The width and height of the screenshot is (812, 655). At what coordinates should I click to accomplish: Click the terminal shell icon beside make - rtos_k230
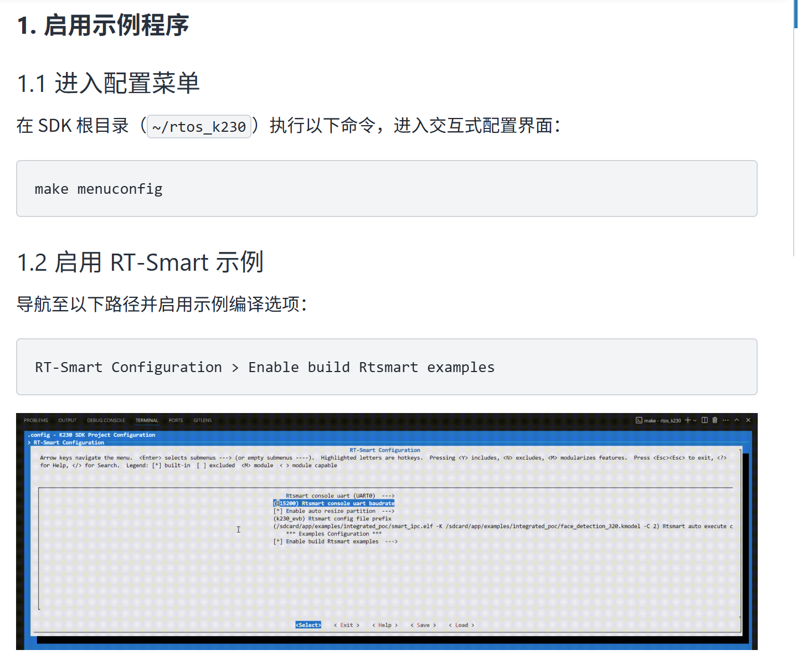click(x=639, y=421)
